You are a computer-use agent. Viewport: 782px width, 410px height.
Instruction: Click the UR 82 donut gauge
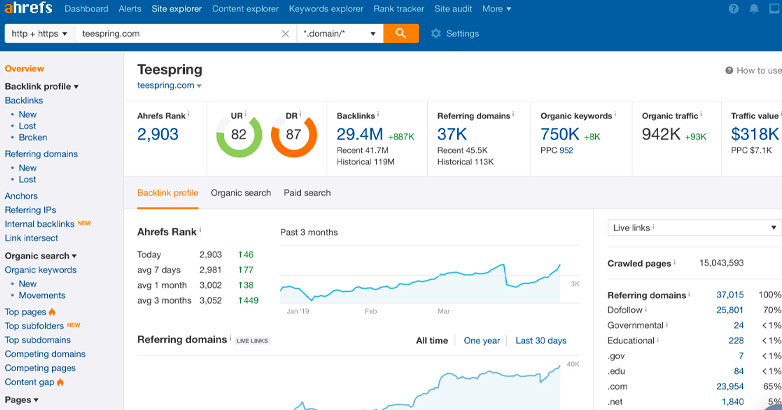[x=239, y=135]
